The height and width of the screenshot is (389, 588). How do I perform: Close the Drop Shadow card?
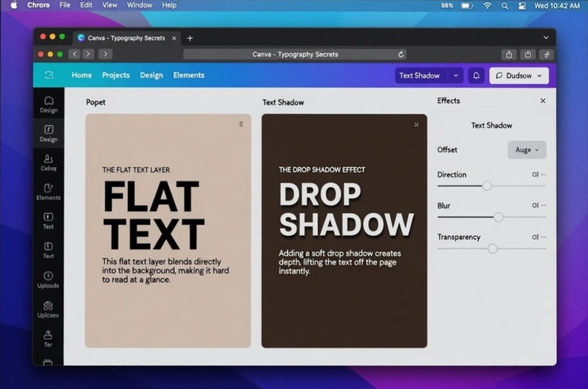coord(416,125)
